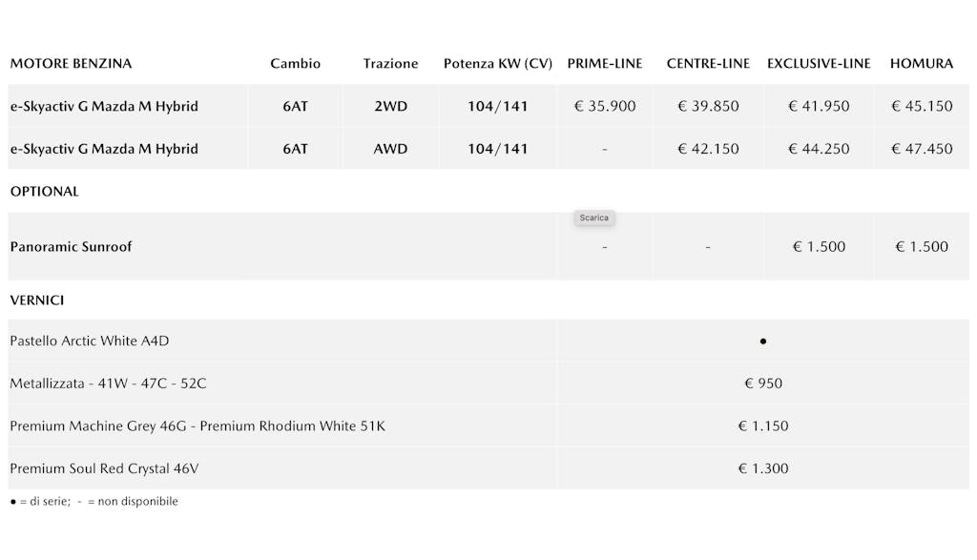Click the VERNICI section heading
This screenshot has width=977, height=560.
[x=37, y=300]
